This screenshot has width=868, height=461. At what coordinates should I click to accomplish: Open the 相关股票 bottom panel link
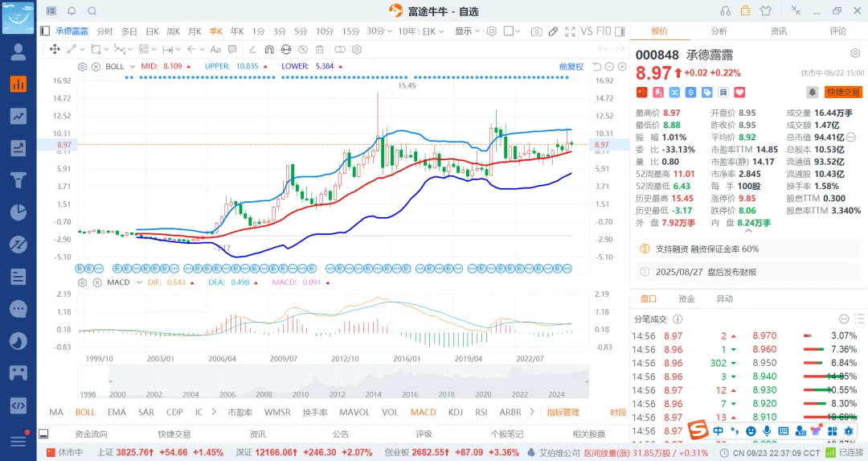point(589,434)
